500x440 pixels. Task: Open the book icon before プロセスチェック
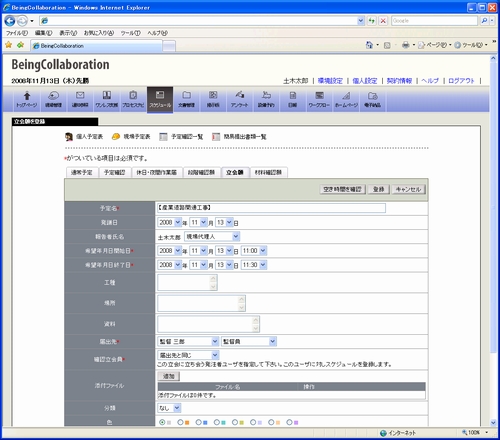pyautogui.click(x=107, y=99)
